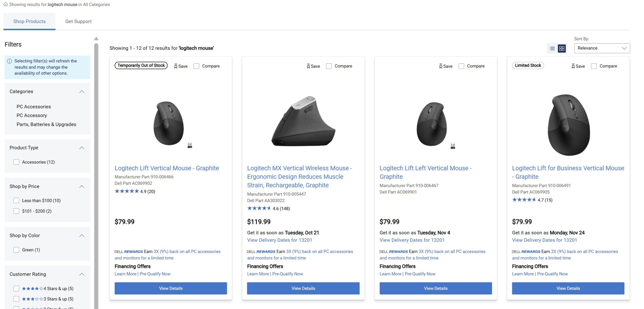Collapse the Categories filter section
This screenshot has width=644, height=309.
[x=82, y=92]
